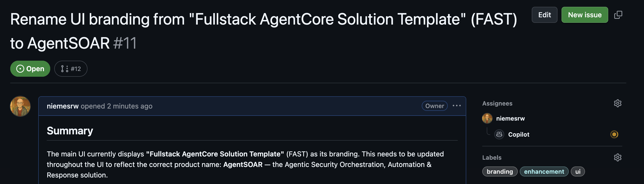Image resolution: width=644 pixels, height=184 pixels.
Task: Click the Summary heading in the comment
Action: [x=70, y=131]
